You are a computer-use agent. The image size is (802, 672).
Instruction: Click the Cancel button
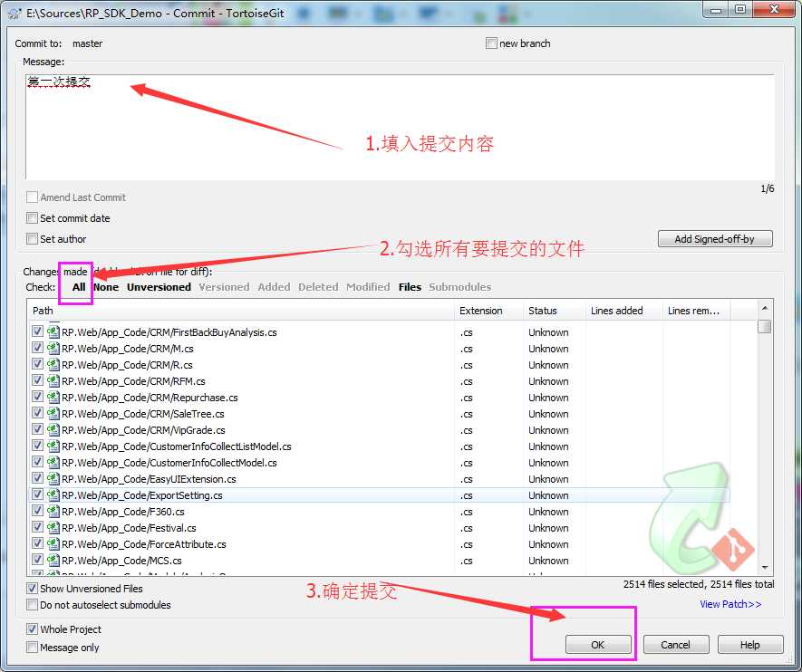click(676, 645)
